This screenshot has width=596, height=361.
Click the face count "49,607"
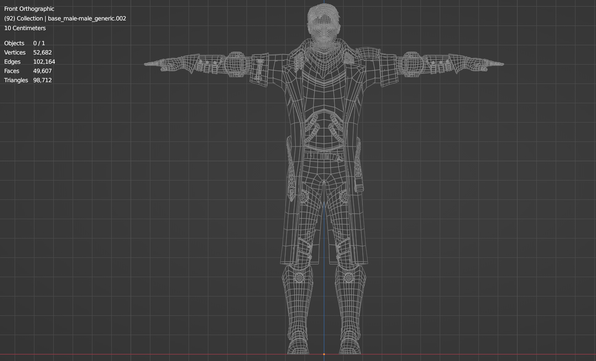click(42, 71)
